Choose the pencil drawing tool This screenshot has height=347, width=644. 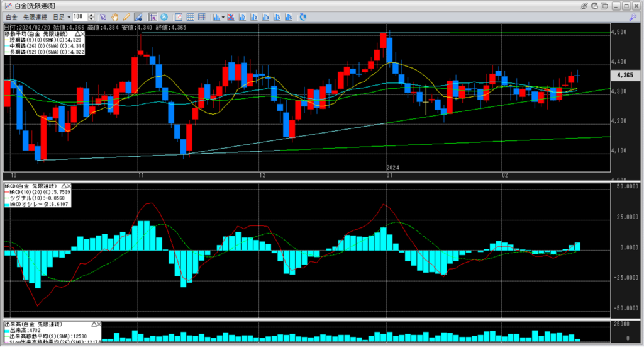(x=126, y=17)
